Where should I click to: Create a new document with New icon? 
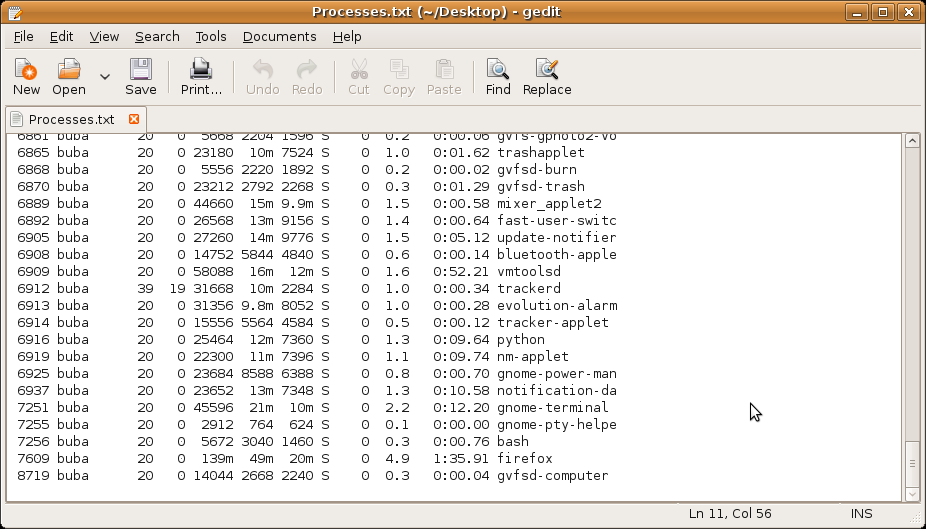click(26, 77)
